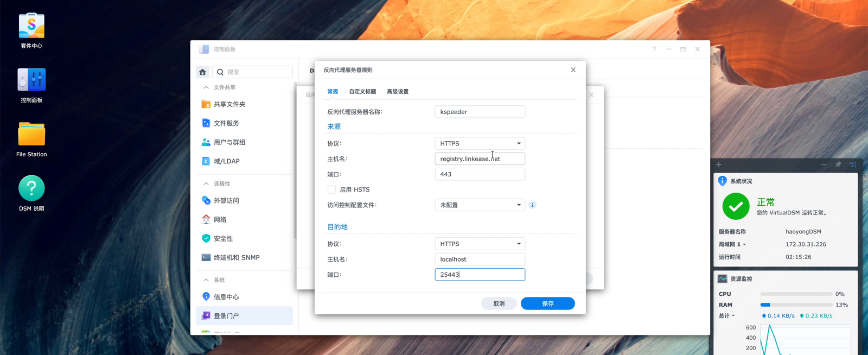
Task: Click the search magnifier icon in Control Panel
Action: pyautogui.click(x=220, y=72)
